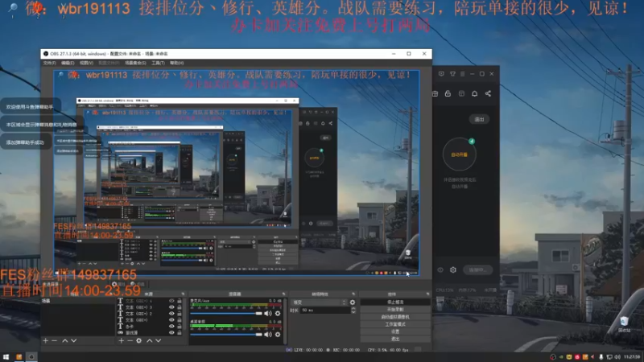
Task: Move source down in Sources panel
Action: coord(158,340)
